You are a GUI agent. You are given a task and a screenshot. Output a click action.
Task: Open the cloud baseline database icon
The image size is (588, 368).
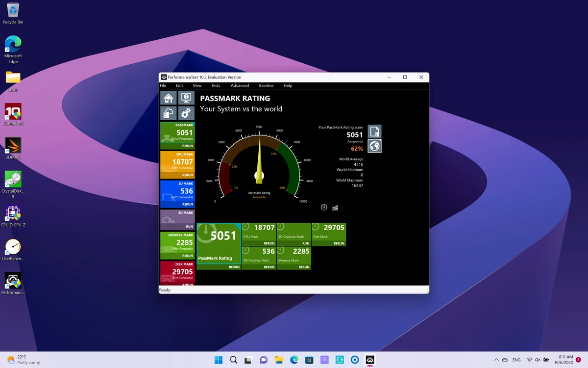pyautogui.click(x=168, y=113)
